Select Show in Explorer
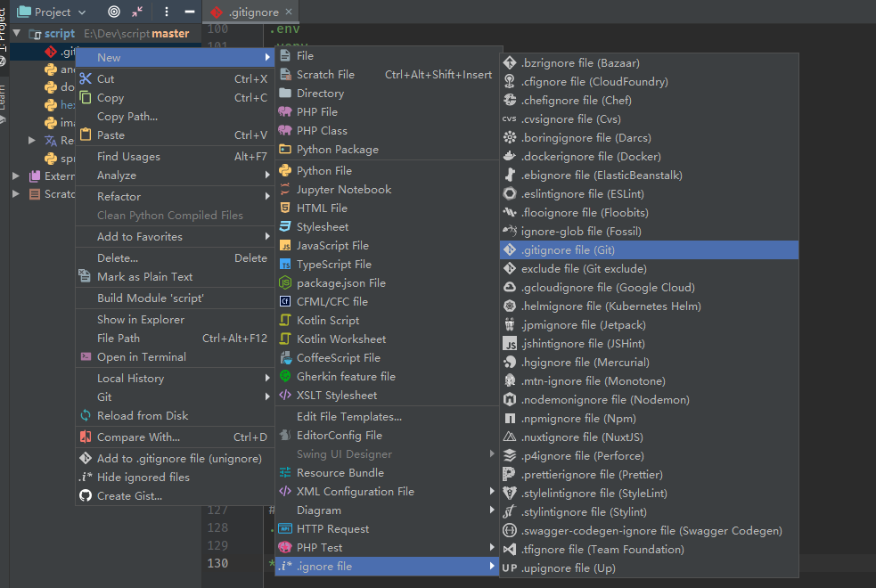Viewport: 876px width, 588px height. (x=175, y=320)
